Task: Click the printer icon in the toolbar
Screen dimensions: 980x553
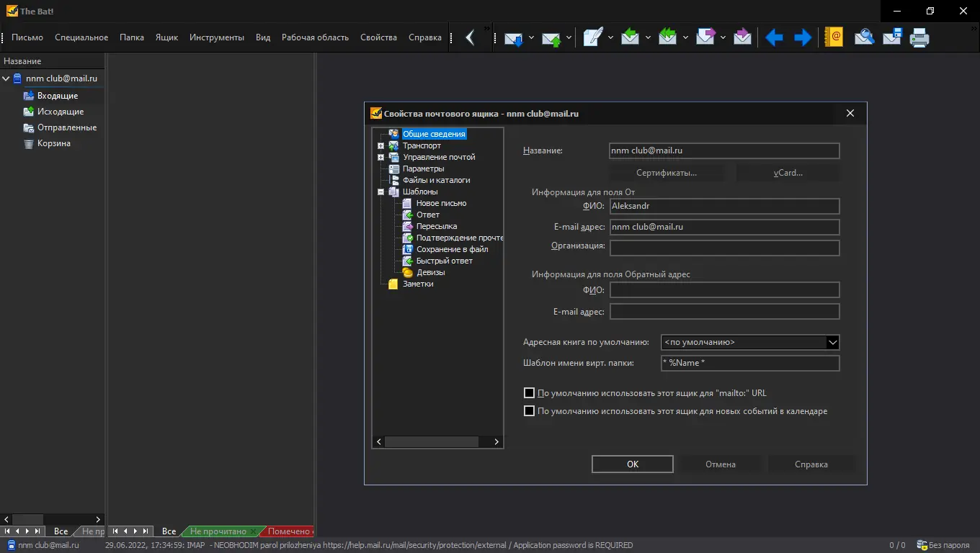Action: coord(919,37)
